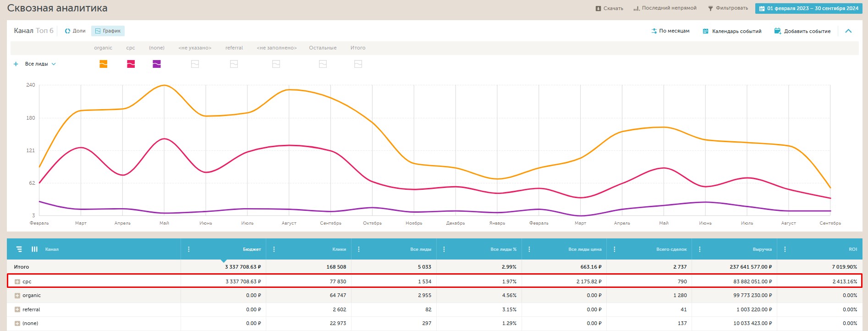Open the Выручка column three-dot menu
This screenshot has height=331, width=868.
click(x=700, y=249)
